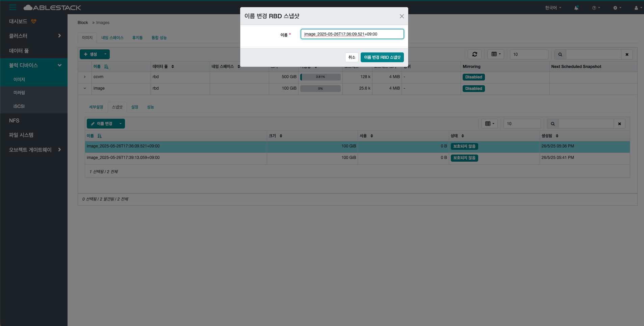
Task: Open the Snapshots sub-tab
Action: click(117, 107)
